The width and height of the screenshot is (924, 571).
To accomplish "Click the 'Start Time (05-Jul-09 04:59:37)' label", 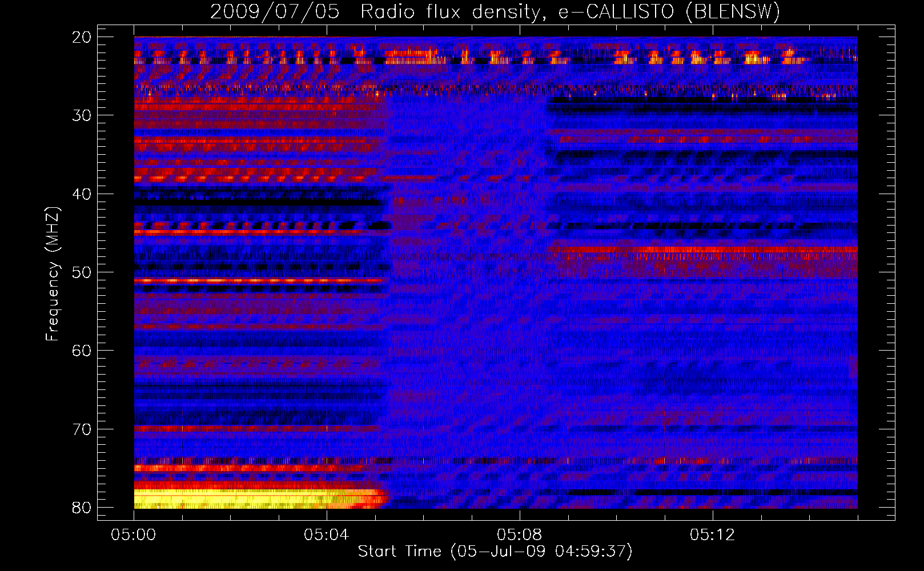I will [x=495, y=552].
